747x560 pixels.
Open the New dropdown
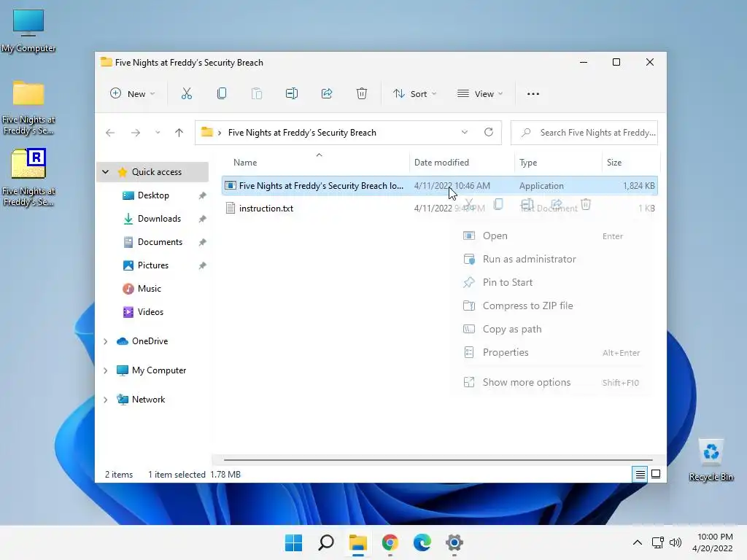133,94
